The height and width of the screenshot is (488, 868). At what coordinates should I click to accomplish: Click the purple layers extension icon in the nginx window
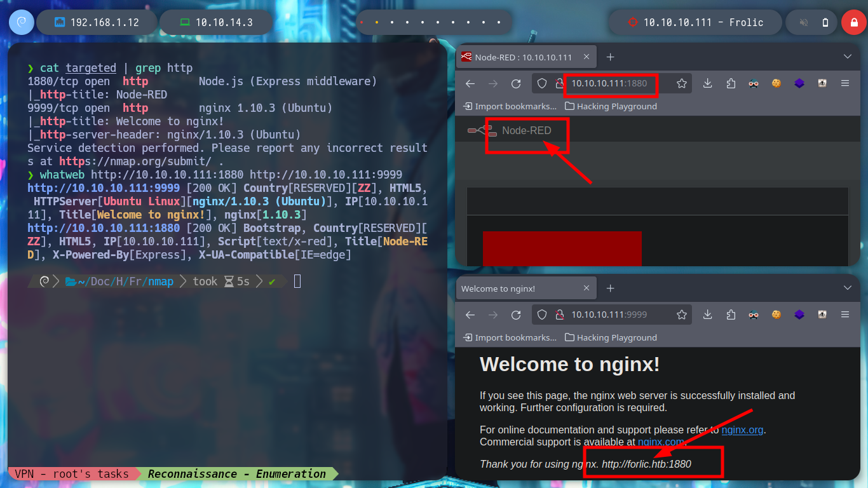pyautogui.click(x=799, y=315)
